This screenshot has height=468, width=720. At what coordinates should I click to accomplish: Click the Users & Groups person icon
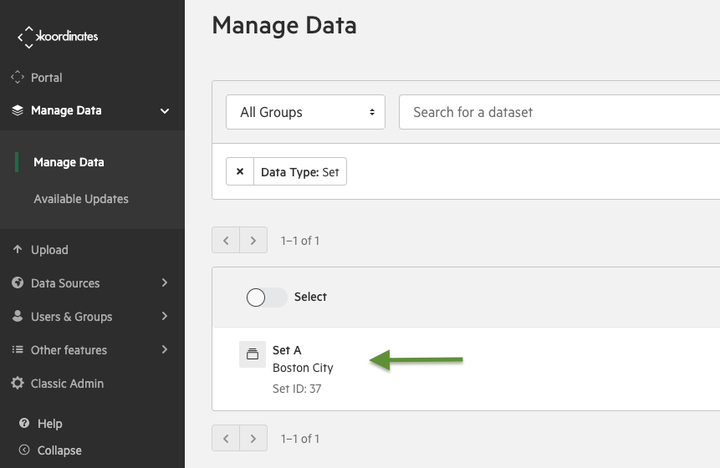[x=17, y=316]
